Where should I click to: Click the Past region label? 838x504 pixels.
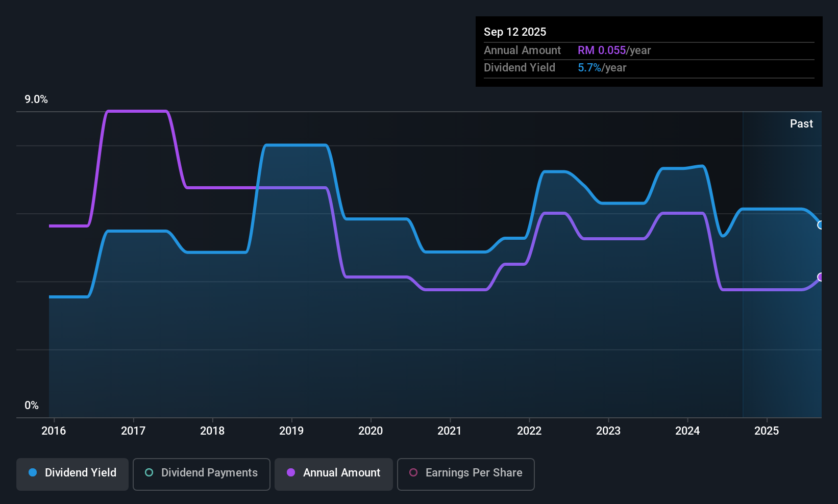801,124
